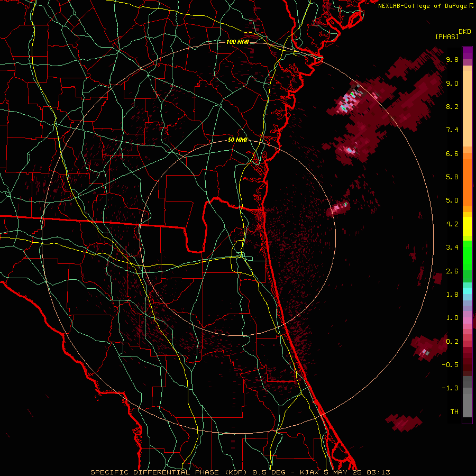Click the 03:13 timestamp in caption
The image size is (476, 476).
pos(378,472)
